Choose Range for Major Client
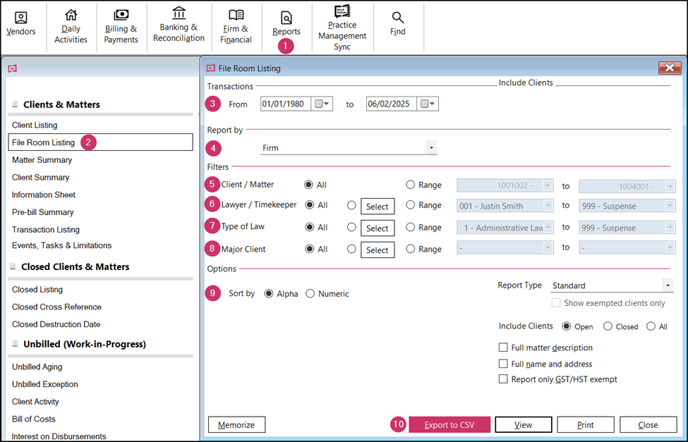This screenshot has width=688, height=442. pos(410,249)
